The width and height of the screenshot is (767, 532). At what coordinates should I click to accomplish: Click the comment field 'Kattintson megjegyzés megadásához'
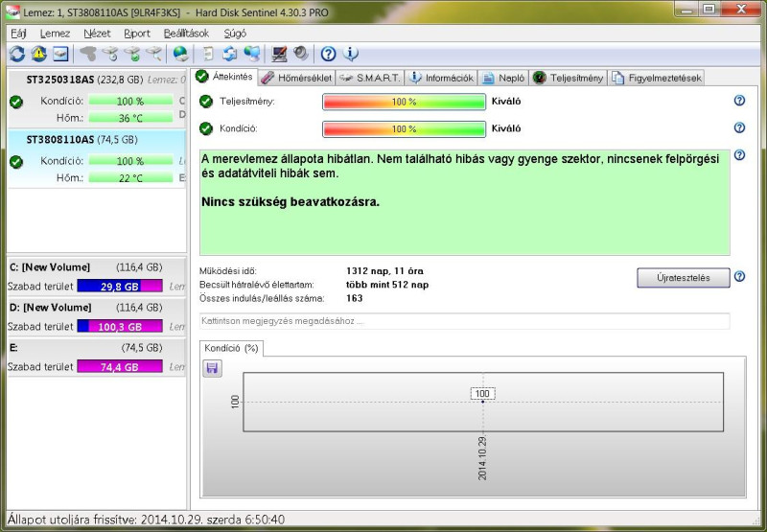[x=464, y=321]
